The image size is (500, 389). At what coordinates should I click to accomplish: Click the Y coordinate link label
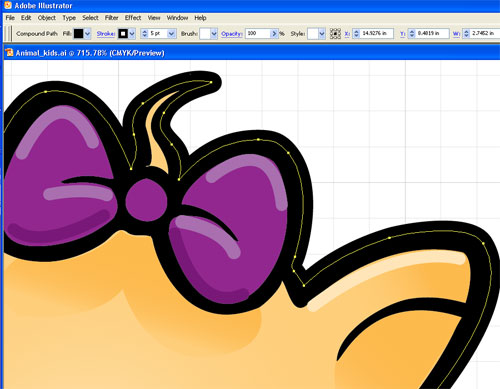pos(402,34)
